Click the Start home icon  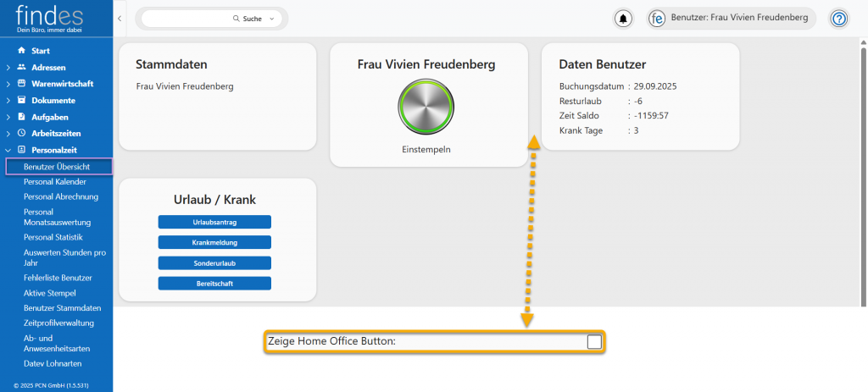(22, 51)
